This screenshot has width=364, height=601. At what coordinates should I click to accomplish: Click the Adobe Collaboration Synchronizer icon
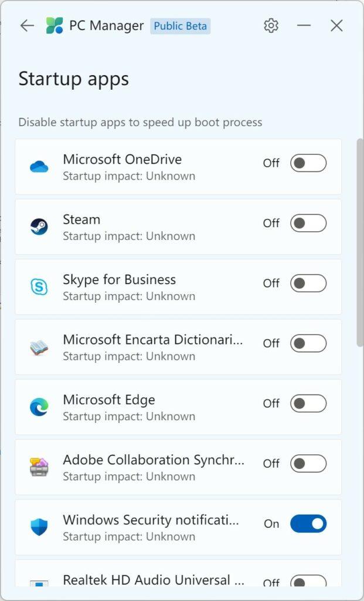click(39, 467)
